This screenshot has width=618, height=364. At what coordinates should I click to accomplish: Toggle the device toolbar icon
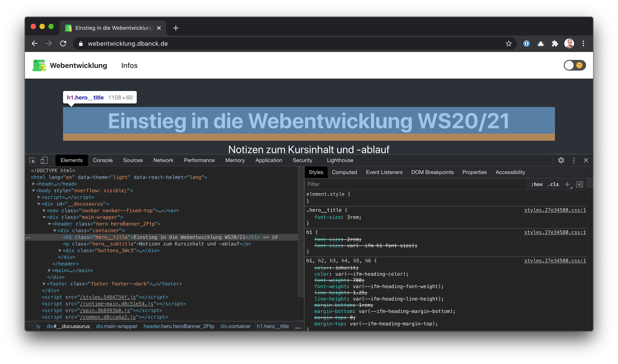pyautogui.click(x=44, y=160)
